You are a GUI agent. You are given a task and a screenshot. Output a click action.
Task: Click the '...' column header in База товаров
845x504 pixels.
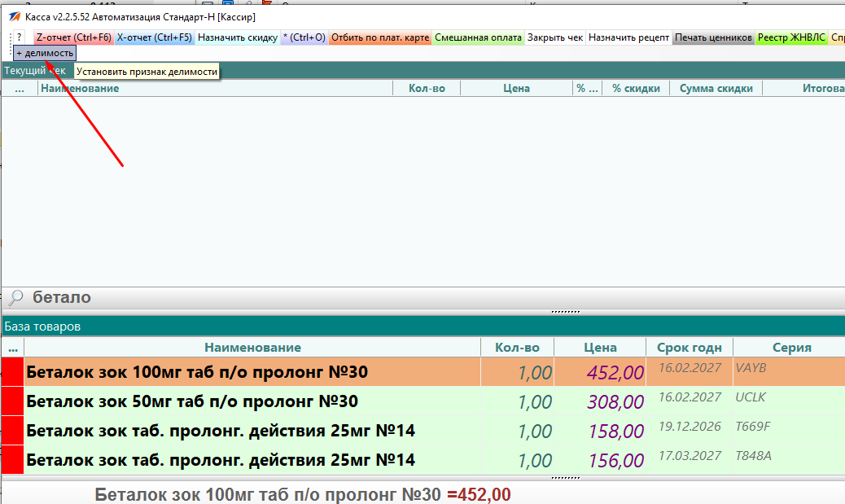point(13,348)
